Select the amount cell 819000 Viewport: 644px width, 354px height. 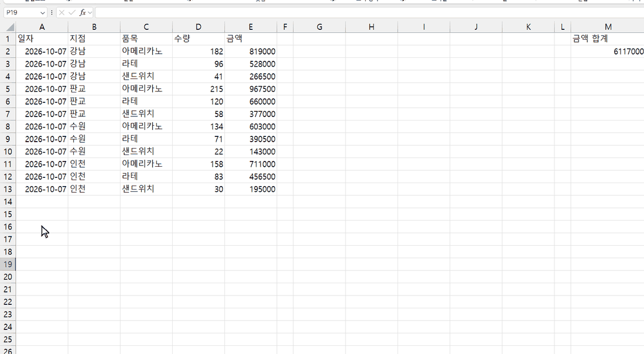click(251, 51)
